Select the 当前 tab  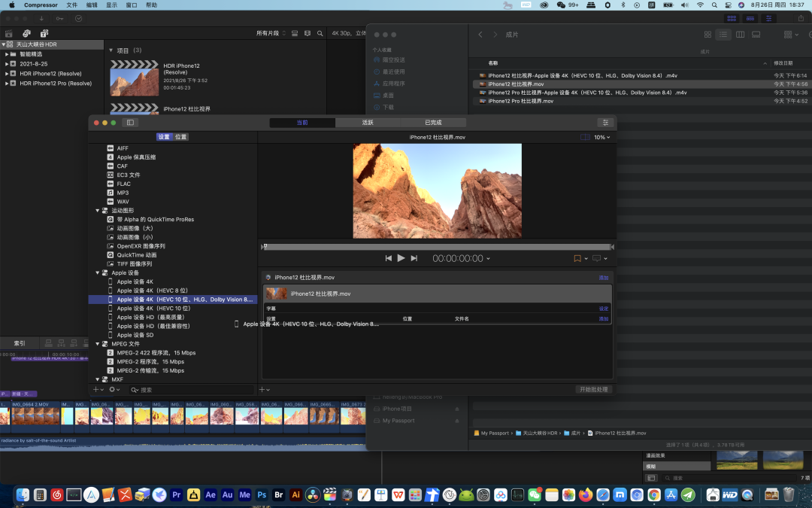coord(302,123)
